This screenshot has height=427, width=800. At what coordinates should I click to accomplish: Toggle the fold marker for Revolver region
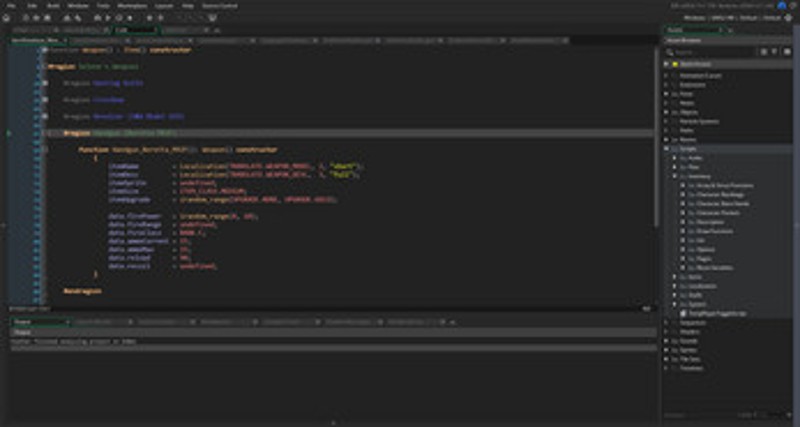click(x=46, y=116)
